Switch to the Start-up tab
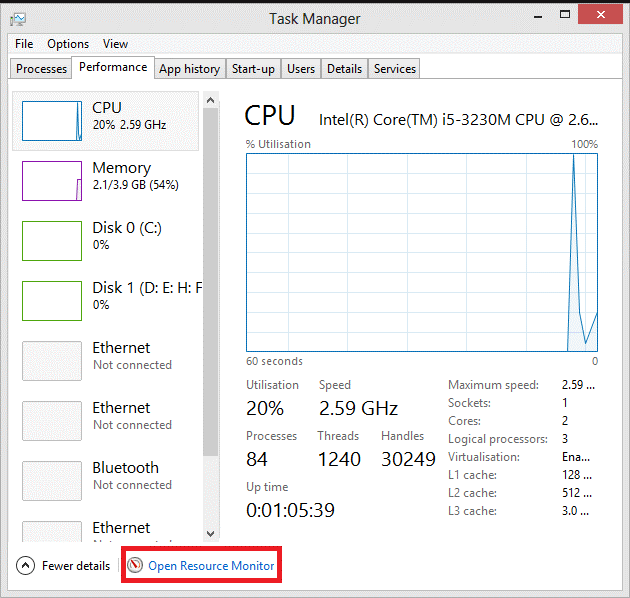 pos(253,69)
